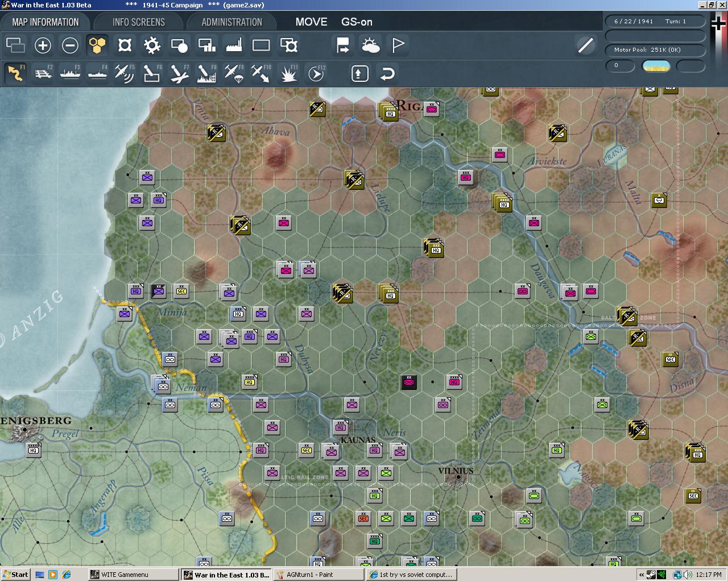The image size is (728, 582).
Task: Open the MAP INFORMATION tab
Action: click(45, 22)
